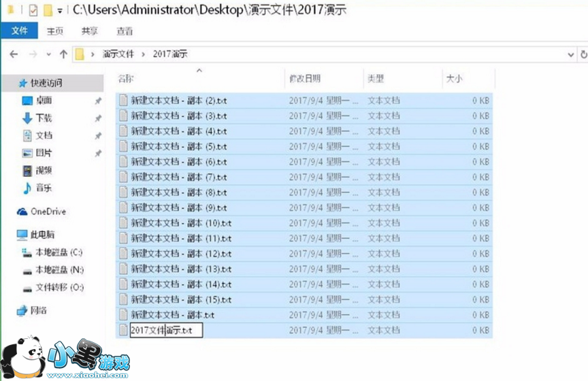Select file 新建文本文档 - 副本 (13).txt

click(304, 269)
